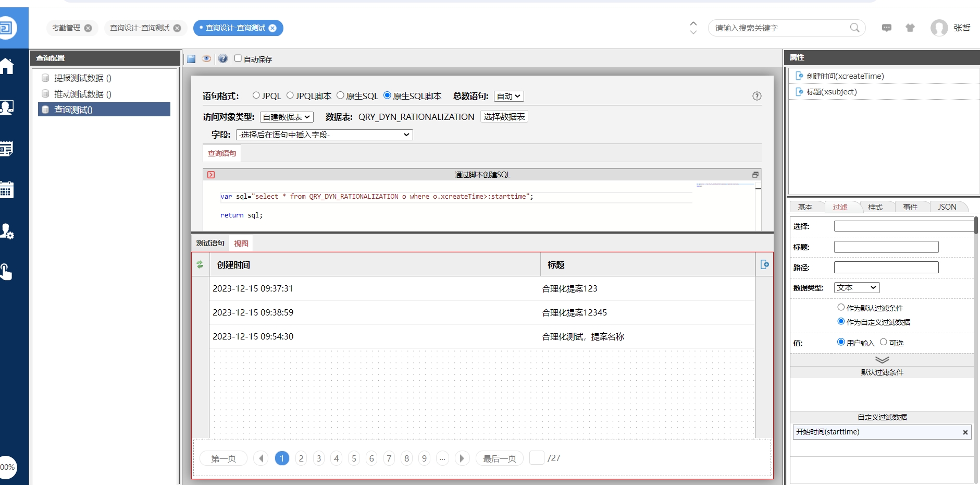The image size is (980, 485).
Task: Click the save icon in toolbar
Action: (x=191, y=59)
